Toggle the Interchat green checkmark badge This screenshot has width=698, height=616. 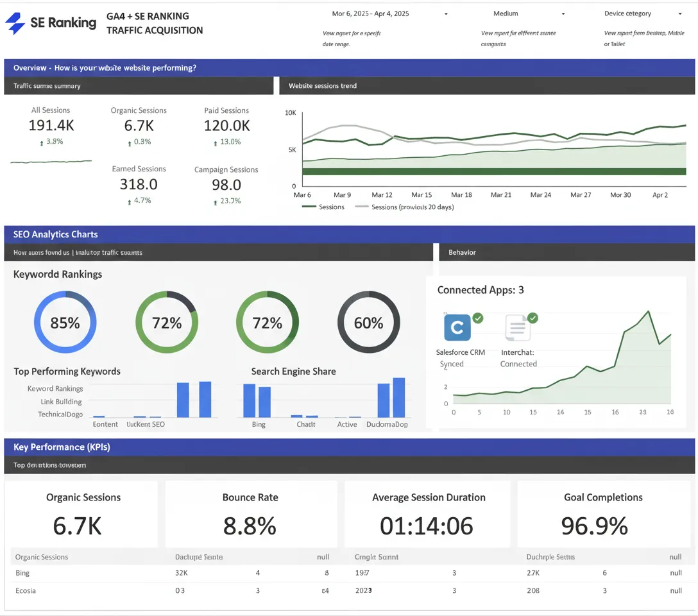532,318
